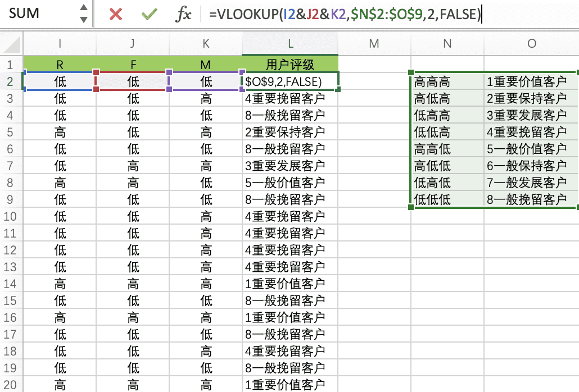
Task: Click cell N5 低低高
Action: coord(447,132)
